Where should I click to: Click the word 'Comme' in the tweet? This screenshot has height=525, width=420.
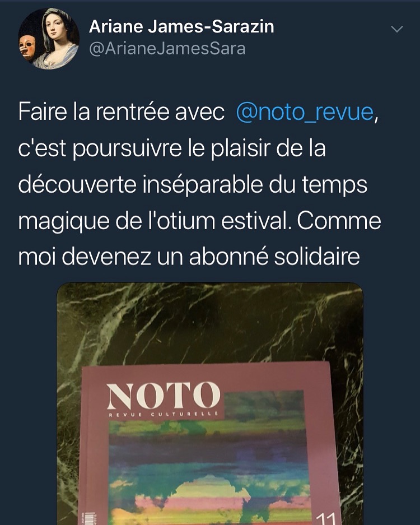tap(339, 221)
